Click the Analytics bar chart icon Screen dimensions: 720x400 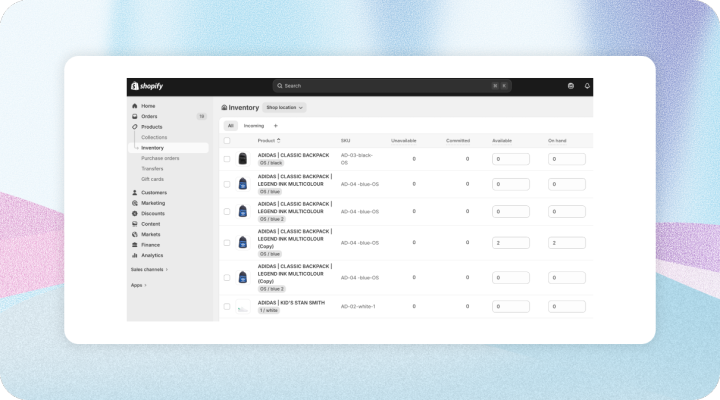click(135, 255)
